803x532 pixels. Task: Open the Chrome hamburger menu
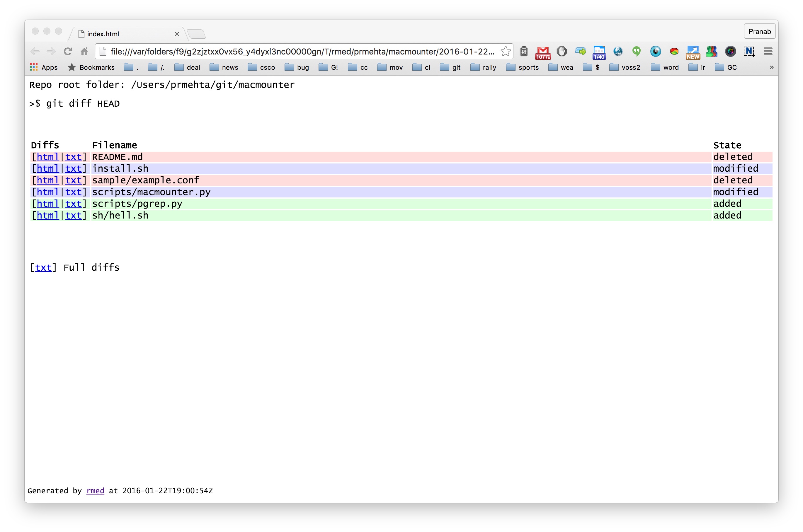(768, 52)
